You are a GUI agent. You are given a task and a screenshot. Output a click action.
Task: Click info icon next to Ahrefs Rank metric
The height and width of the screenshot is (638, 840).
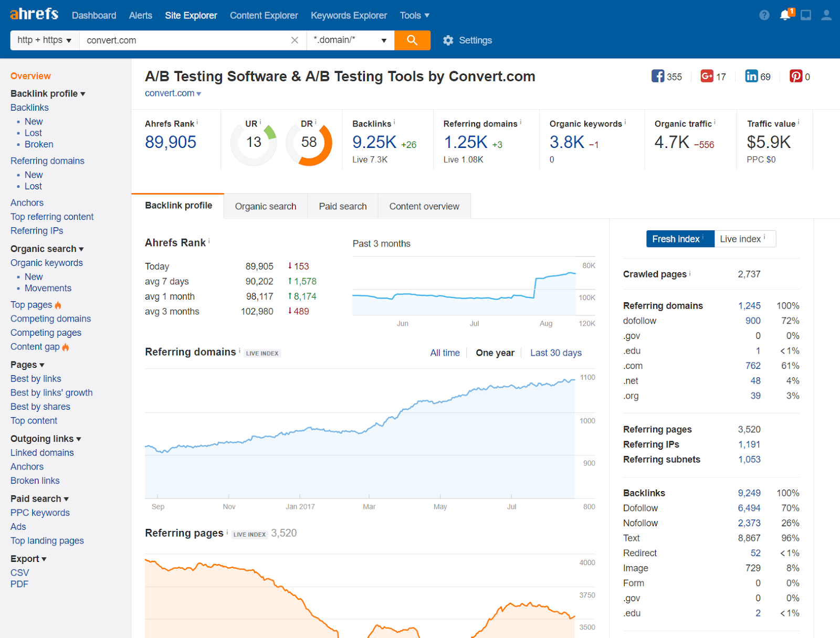click(197, 122)
